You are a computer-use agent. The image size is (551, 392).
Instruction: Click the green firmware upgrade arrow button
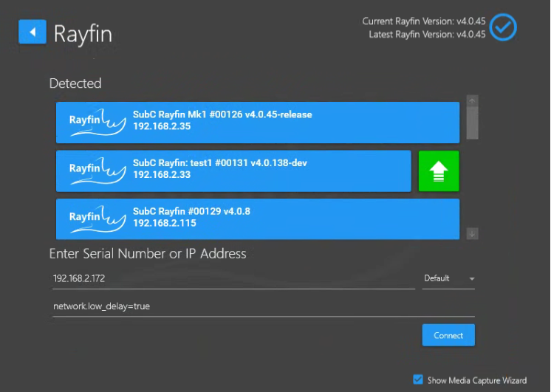[439, 171]
